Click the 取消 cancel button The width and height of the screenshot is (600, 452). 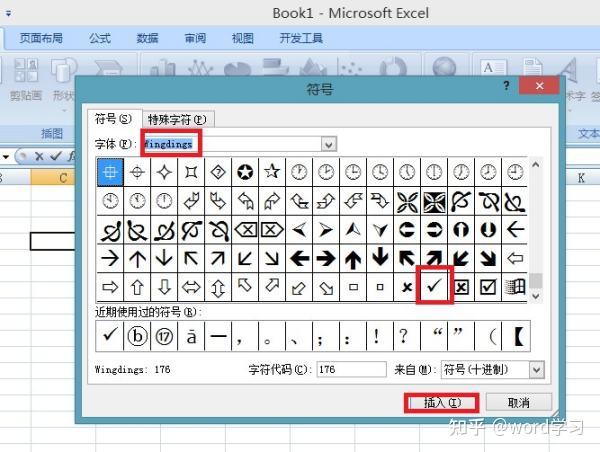coord(518,402)
